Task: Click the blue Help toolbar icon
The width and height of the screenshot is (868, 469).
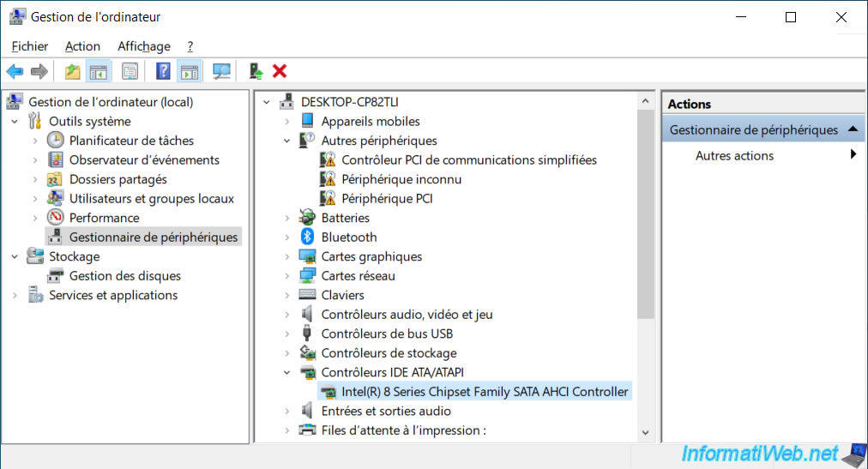Action: 163,71
